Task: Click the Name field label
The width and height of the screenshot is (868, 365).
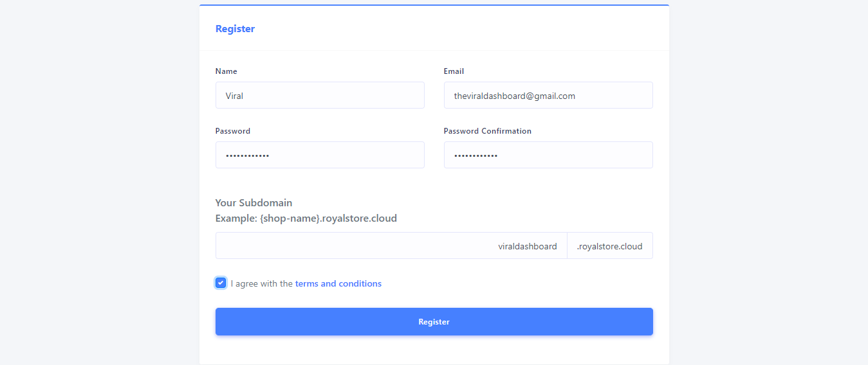Action: point(226,71)
